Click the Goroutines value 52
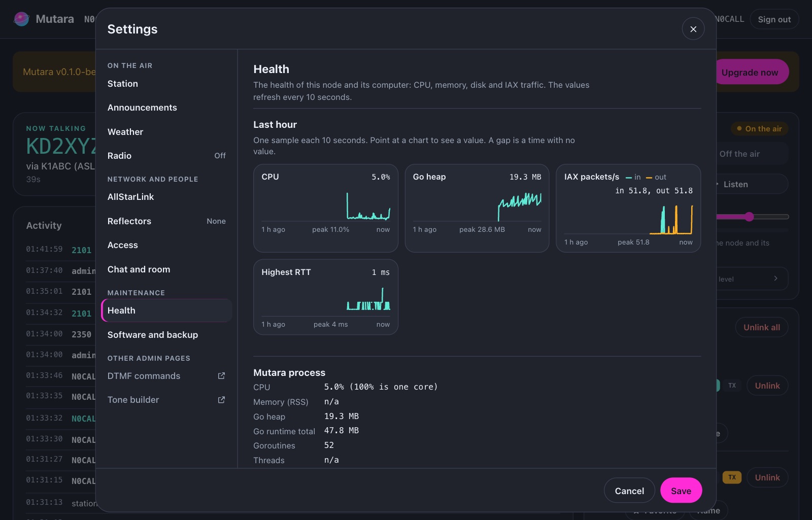This screenshot has height=520, width=812. pos(329,445)
